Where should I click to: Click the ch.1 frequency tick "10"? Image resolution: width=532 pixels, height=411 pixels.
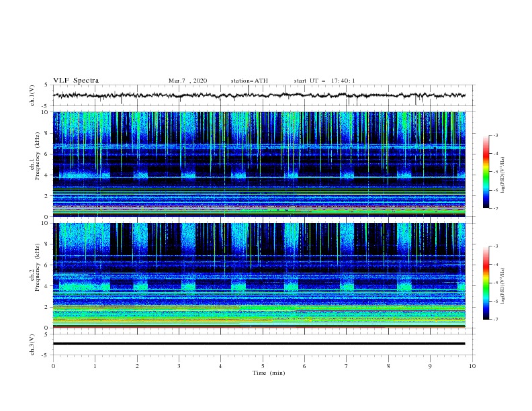pos(45,112)
